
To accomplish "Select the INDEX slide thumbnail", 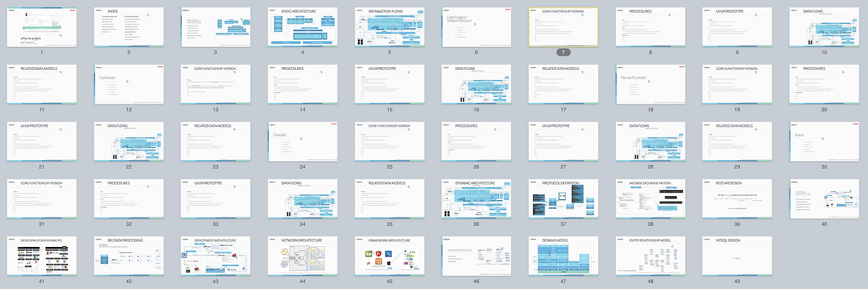I will coord(129,27).
